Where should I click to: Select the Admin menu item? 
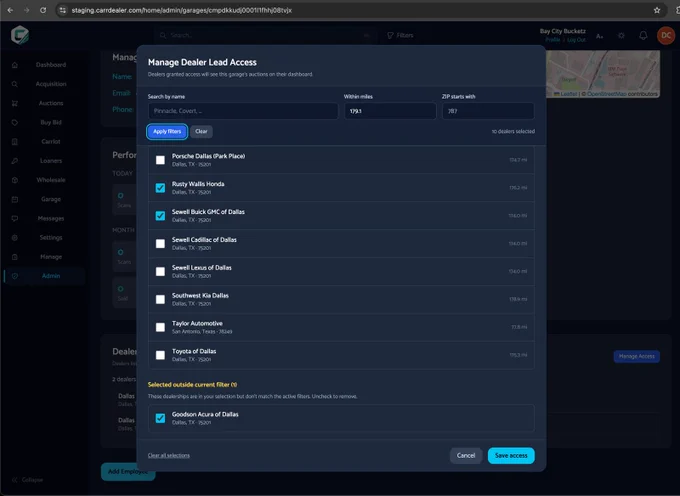[51, 276]
